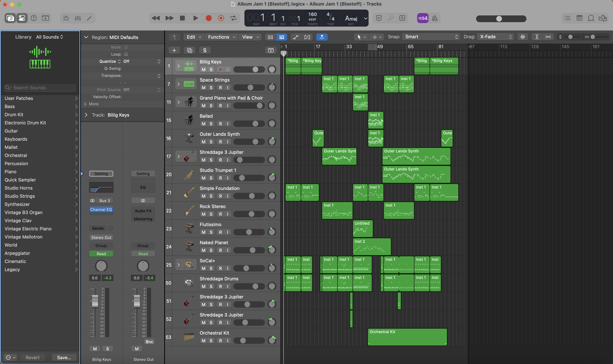Click the Record button in transport

click(208, 18)
